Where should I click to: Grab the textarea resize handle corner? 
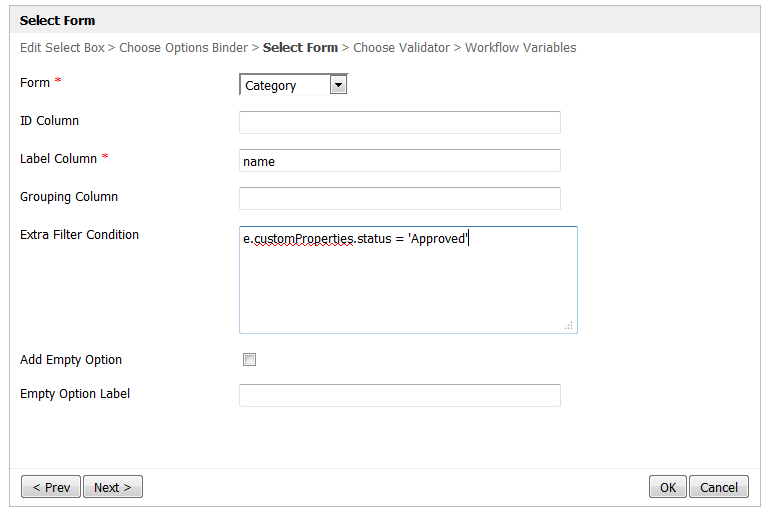569,325
